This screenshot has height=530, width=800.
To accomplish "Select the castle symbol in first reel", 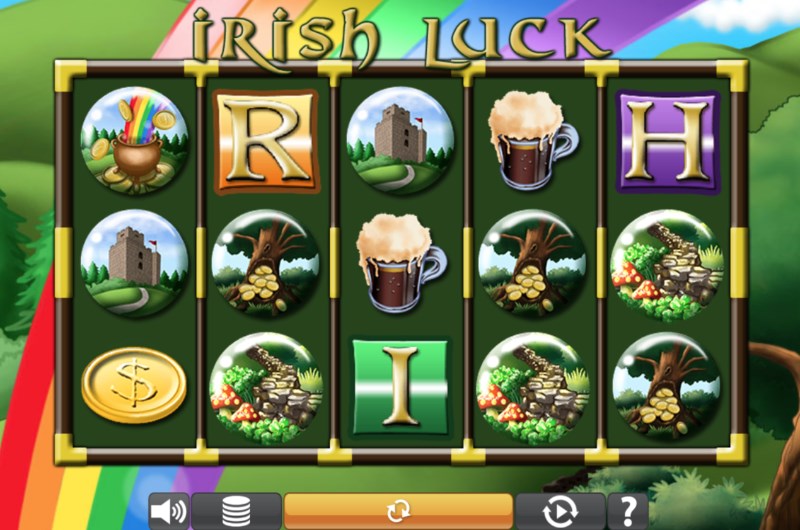I will [x=134, y=263].
